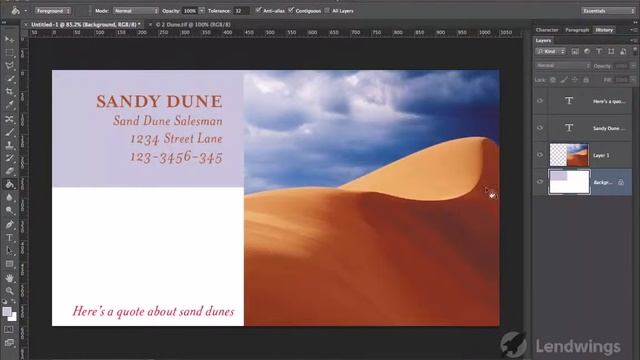The image size is (640, 360).
Task: Toggle Quick Mask mode
Action: 9,329
